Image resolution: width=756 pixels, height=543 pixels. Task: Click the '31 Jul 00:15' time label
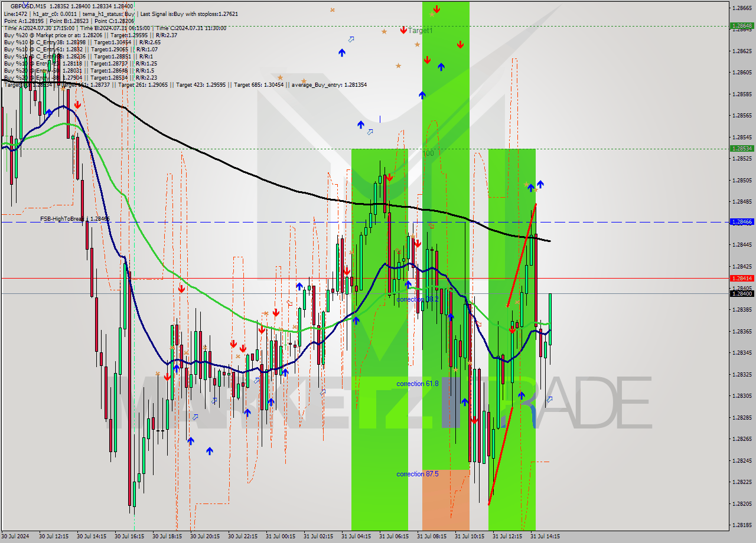pyautogui.click(x=281, y=537)
